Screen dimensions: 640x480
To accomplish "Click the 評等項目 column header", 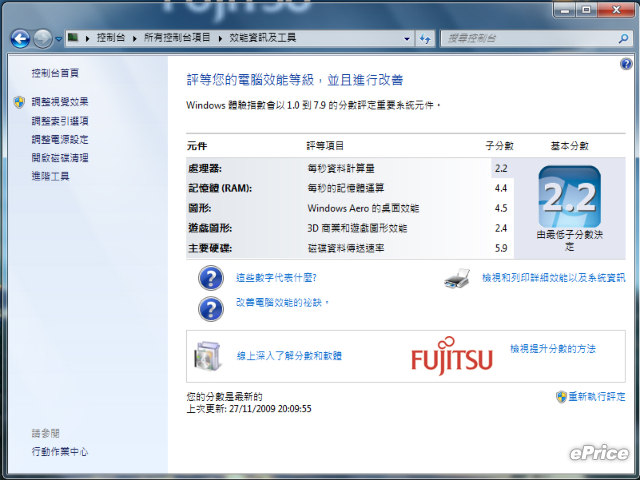I will click(325, 146).
